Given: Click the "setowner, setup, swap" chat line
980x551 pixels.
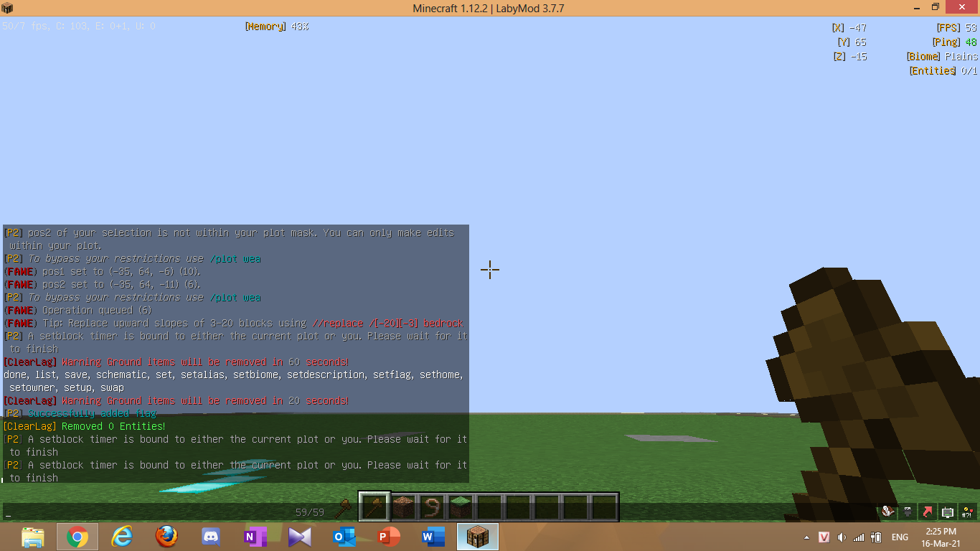Looking at the screenshot, I should pos(67,388).
